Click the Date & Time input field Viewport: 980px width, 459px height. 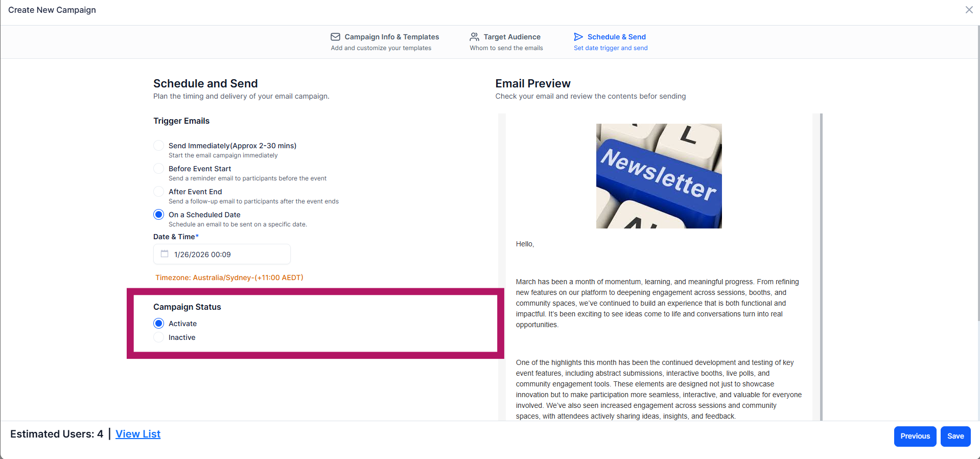pyautogui.click(x=222, y=254)
